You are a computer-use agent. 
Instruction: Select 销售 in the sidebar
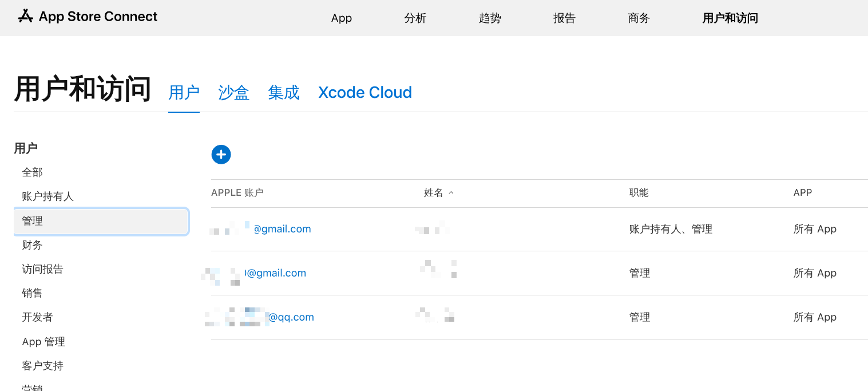pyautogui.click(x=32, y=293)
